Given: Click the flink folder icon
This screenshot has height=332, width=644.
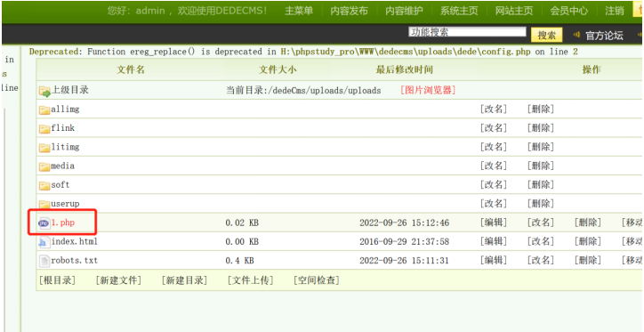Looking at the screenshot, I should [x=44, y=129].
